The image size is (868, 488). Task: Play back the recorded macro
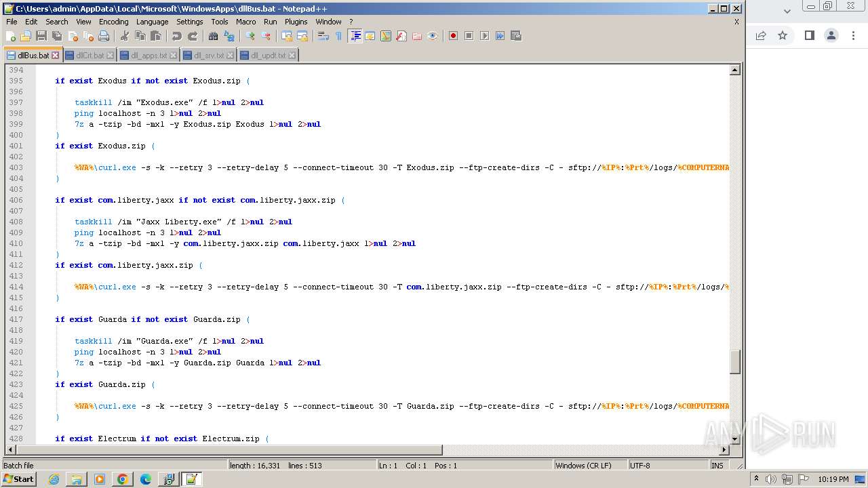click(x=484, y=36)
